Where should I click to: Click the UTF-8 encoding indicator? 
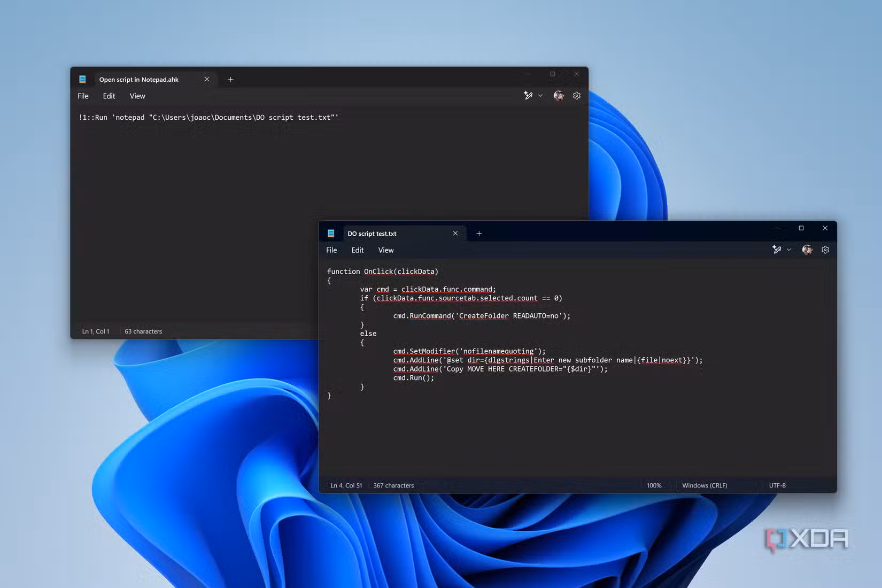tap(777, 485)
